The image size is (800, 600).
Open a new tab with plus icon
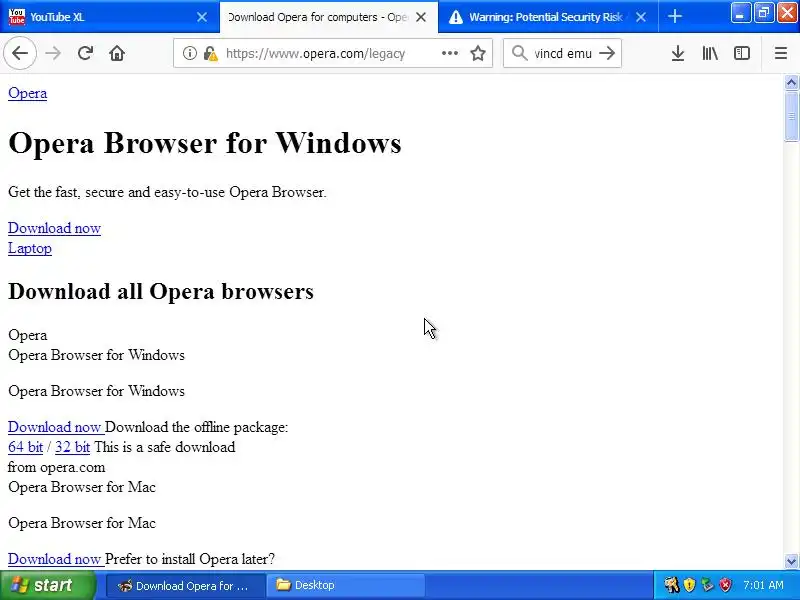(x=674, y=17)
